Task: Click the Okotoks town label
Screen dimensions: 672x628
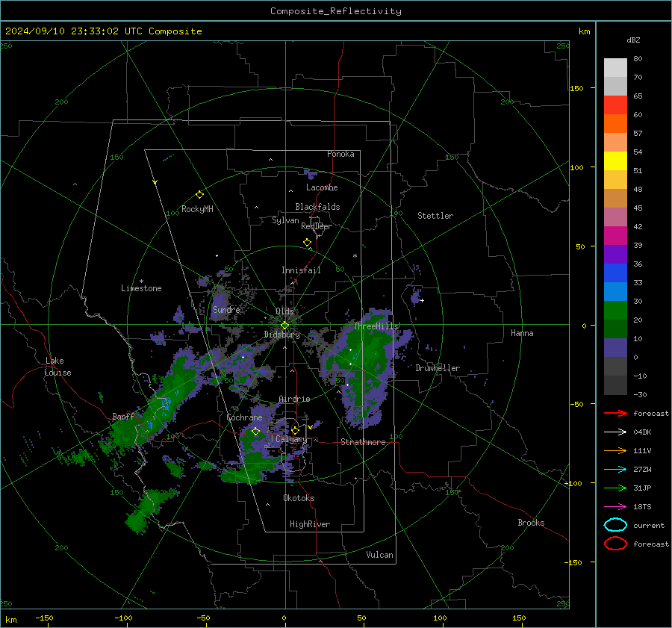Action: pyautogui.click(x=299, y=498)
